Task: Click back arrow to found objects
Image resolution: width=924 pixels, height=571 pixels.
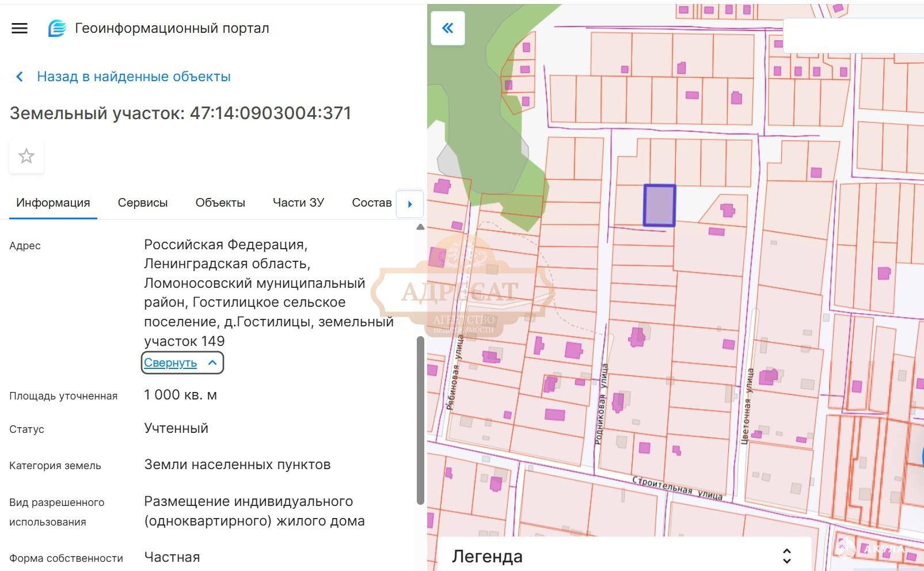Action: pos(20,77)
